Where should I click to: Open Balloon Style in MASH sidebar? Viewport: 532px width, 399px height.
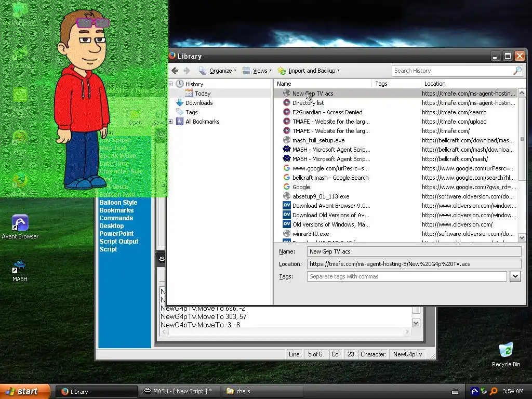(x=118, y=203)
